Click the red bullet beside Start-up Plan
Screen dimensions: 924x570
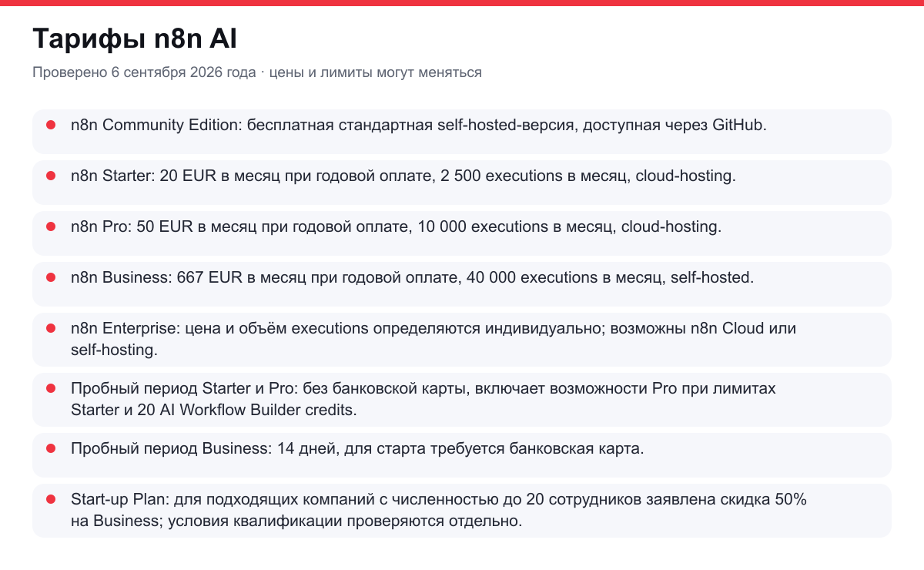click(51, 499)
